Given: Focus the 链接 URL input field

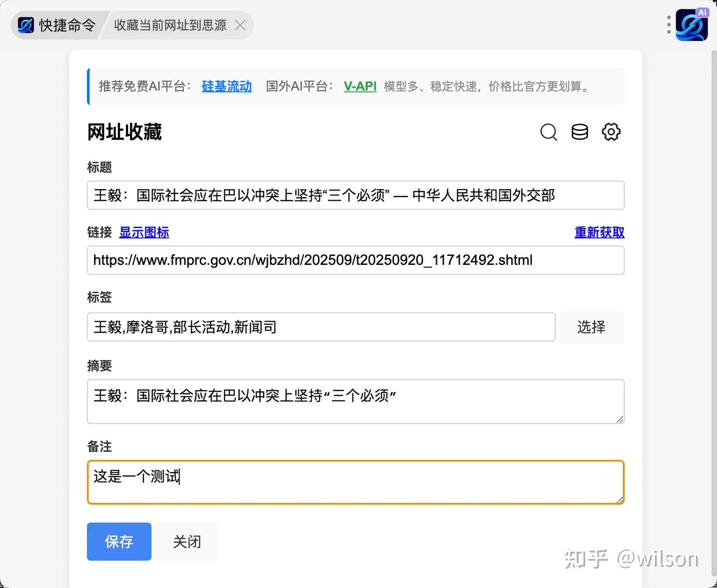Looking at the screenshot, I should [356, 260].
